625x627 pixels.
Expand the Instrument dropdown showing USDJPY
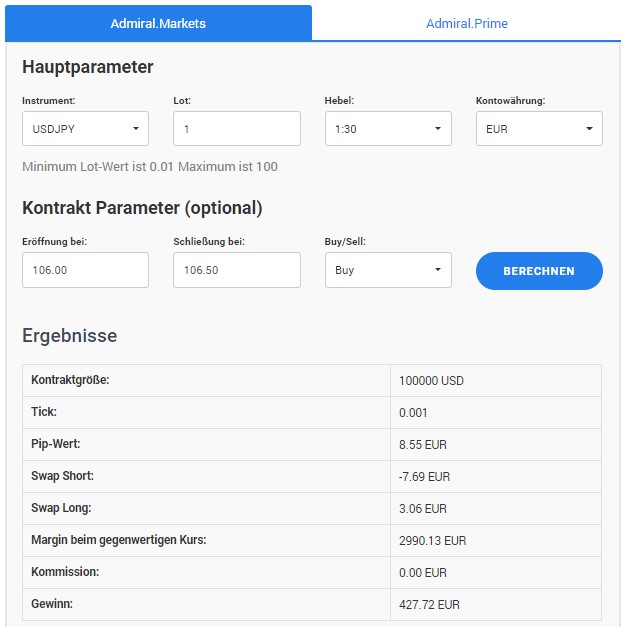[x=85, y=129]
